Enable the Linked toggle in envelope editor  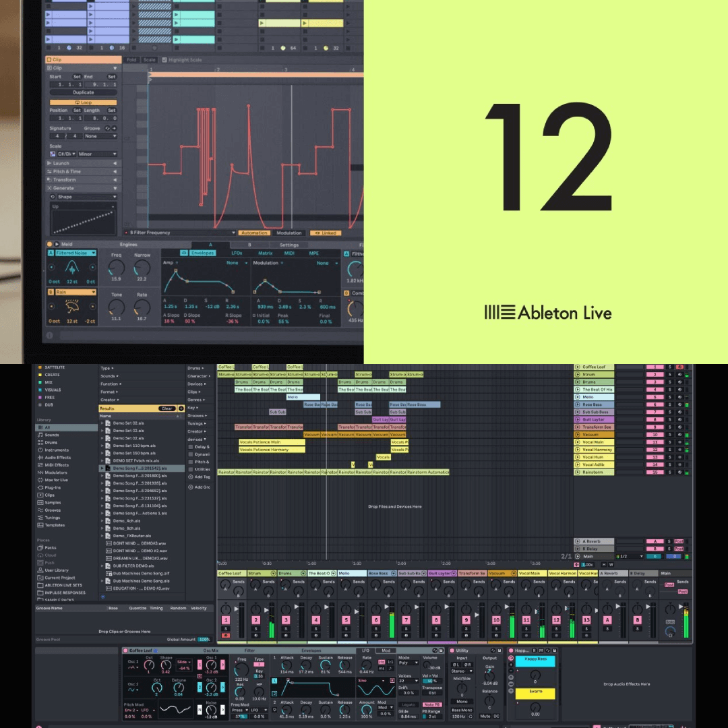326,233
